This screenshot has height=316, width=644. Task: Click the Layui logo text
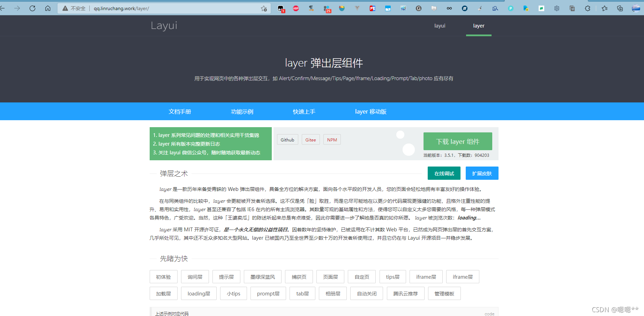[x=164, y=25]
